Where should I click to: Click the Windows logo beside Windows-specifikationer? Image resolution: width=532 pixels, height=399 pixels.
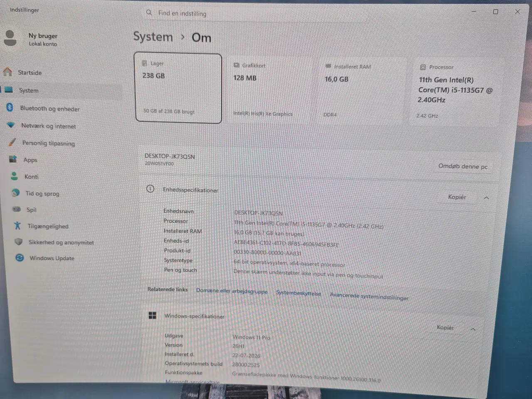(153, 315)
